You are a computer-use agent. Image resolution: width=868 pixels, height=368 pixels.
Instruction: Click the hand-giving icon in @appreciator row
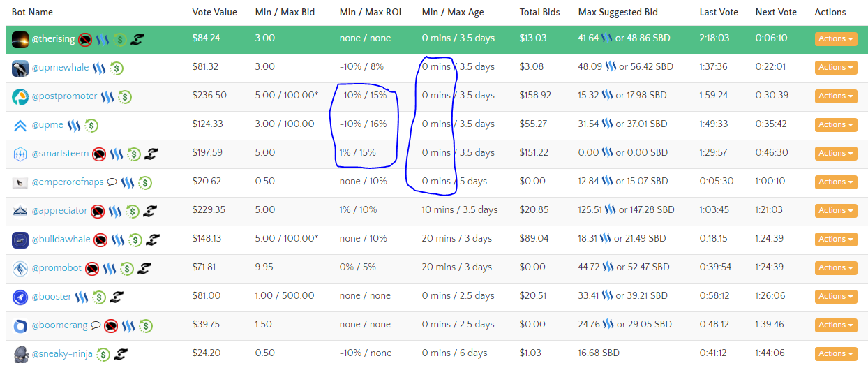tap(149, 212)
